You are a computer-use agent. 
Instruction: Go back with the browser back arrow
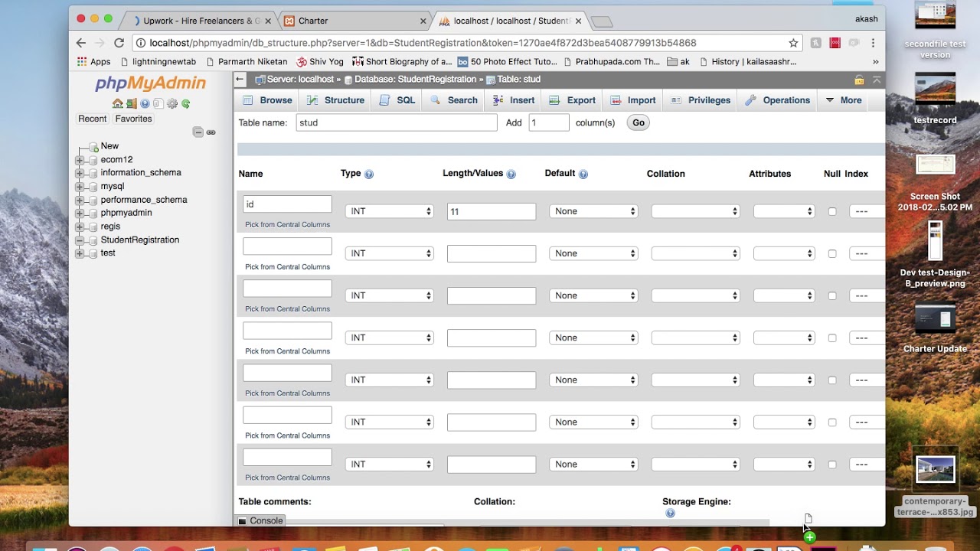click(x=81, y=43)
